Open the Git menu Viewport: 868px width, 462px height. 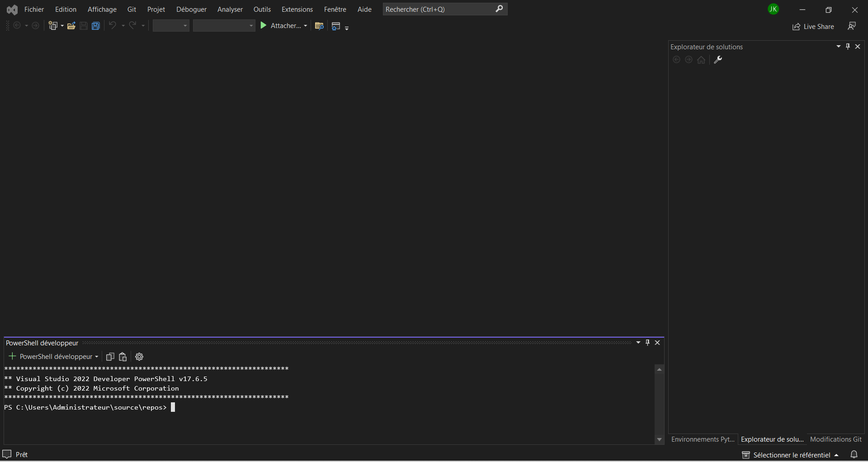coord(132,9)
